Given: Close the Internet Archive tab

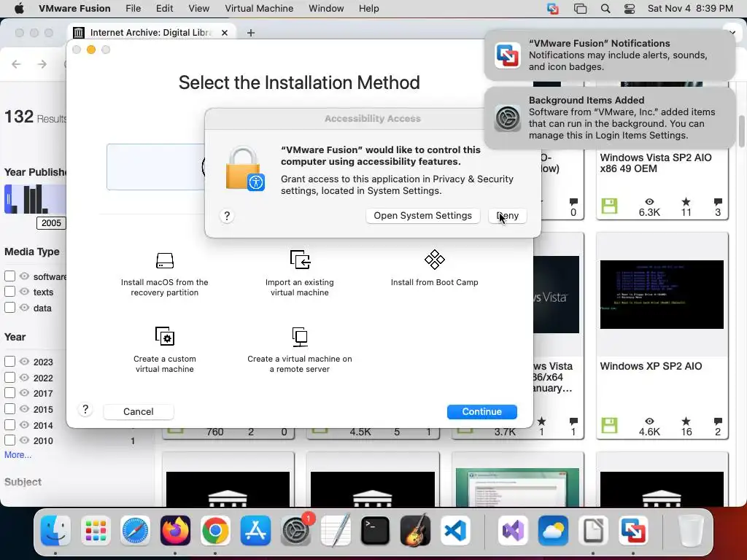Looking at the screenshot, I should (225, 32).
